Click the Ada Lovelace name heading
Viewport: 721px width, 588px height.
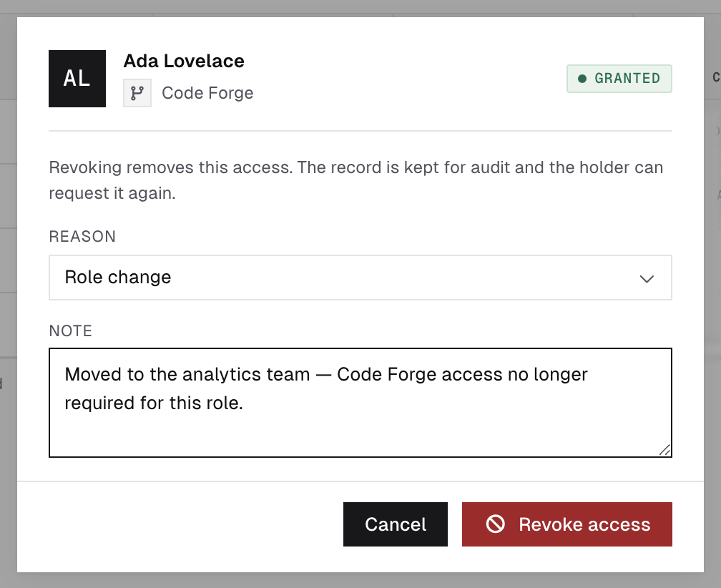tap(184, 61)
